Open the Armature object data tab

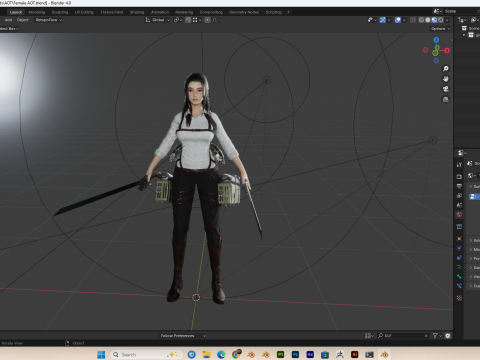pyautogui.click(x=459, y=267)
